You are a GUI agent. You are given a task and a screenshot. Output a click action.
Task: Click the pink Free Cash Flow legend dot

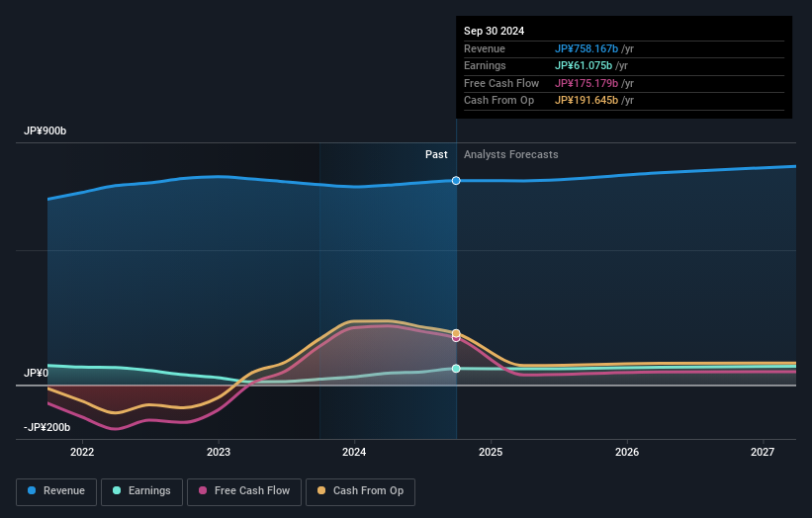coord(203,490)
